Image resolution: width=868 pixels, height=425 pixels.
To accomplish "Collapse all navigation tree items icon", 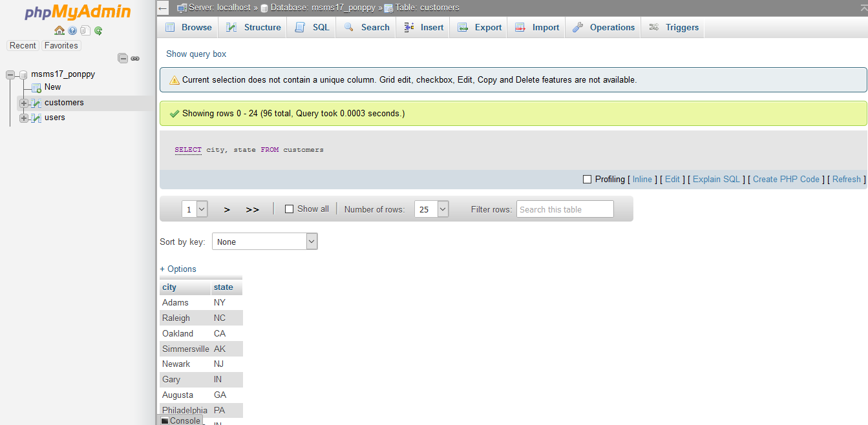I will click(x=123, y=58).
